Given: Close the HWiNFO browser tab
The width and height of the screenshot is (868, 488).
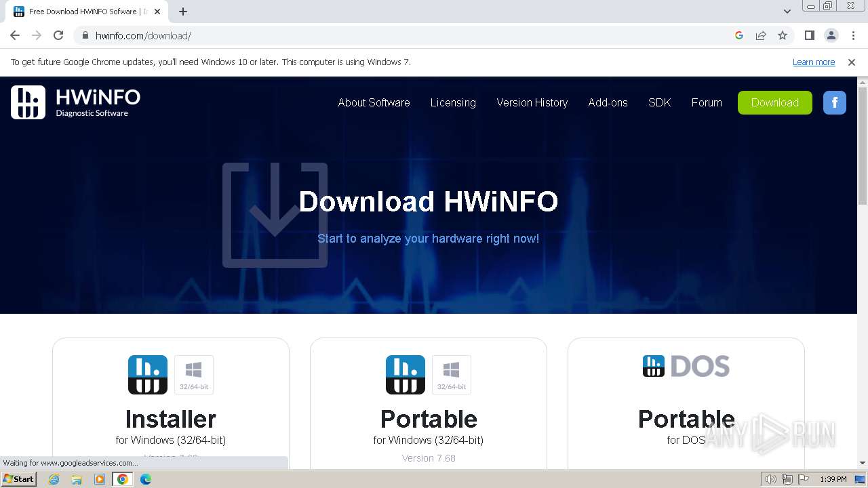Looking at the screenshot, I should (x=157, y=12).
